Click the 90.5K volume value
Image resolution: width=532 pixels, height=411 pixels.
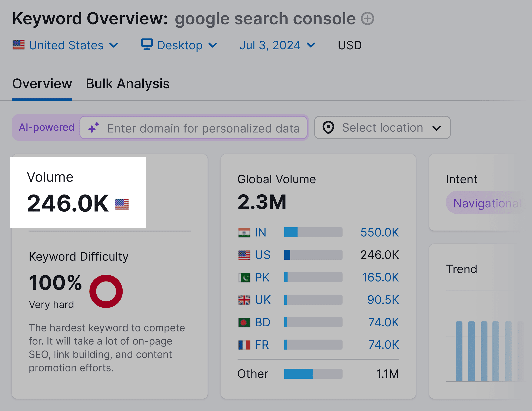click(x=383, y=300)
